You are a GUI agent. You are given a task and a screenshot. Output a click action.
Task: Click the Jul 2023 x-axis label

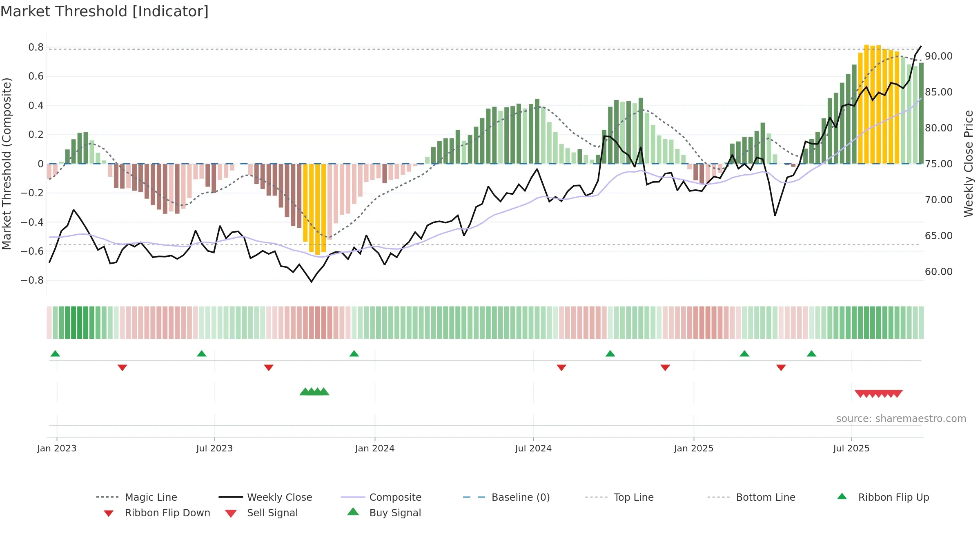tap(214, 449)
